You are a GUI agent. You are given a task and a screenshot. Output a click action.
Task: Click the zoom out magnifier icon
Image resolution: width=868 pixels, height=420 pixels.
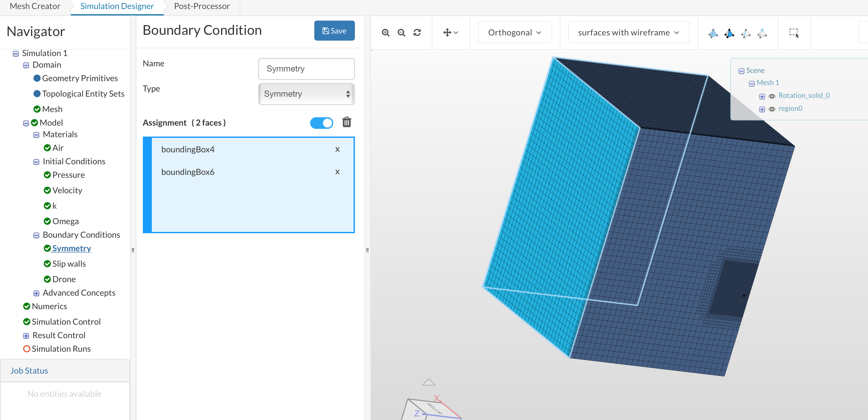point(401,33)
